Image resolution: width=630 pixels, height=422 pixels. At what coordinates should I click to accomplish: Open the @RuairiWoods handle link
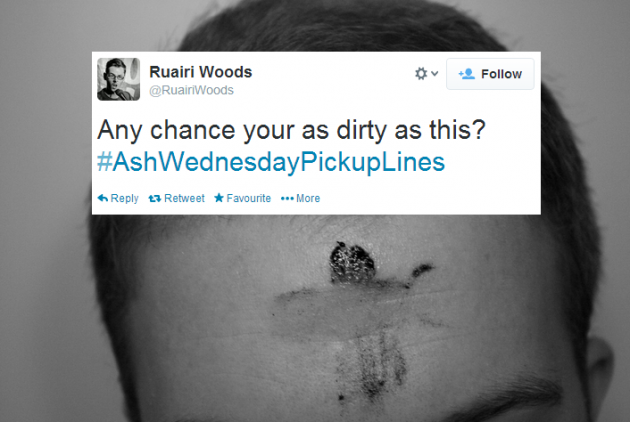tap(191, 90)
